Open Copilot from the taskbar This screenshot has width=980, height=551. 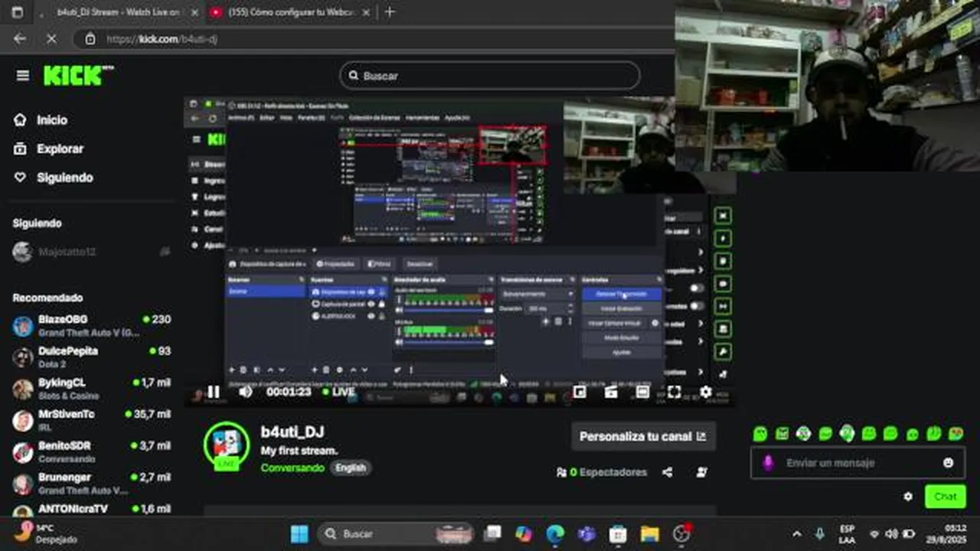524,533
